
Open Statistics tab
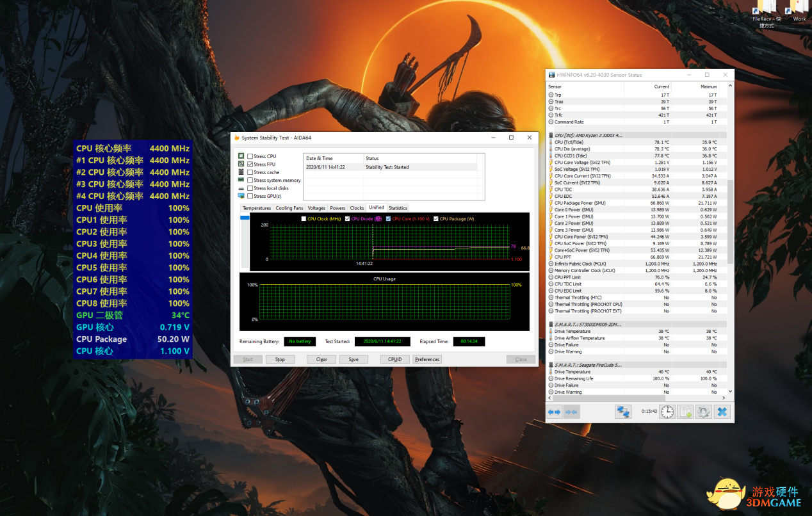398,208
